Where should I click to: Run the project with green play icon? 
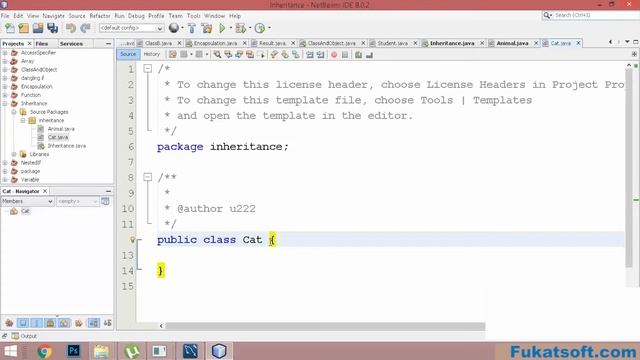click(x=222, y=28)
